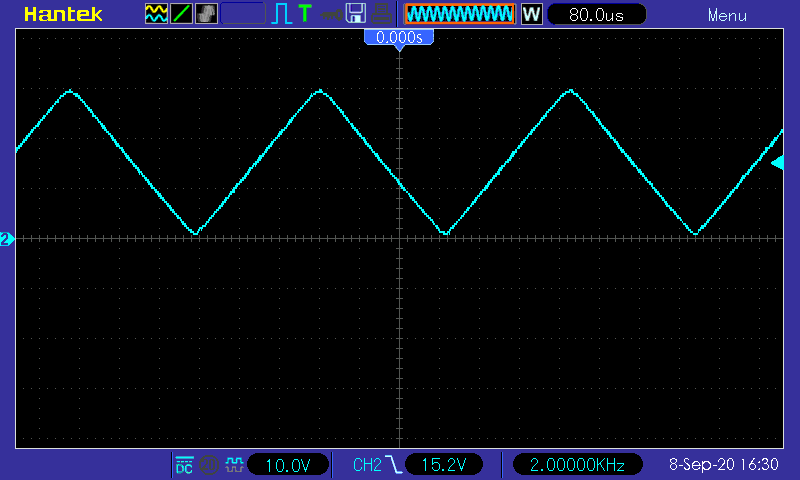Toggle the DC coupling indicator
The height and width of the screenshot is (480, 800).
184,465
